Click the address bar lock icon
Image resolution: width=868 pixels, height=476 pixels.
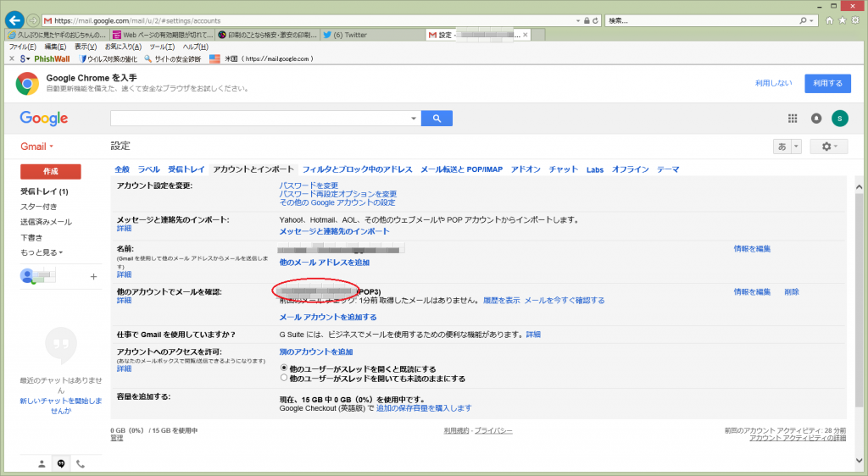pyautogui.click(x=587, y=20)
